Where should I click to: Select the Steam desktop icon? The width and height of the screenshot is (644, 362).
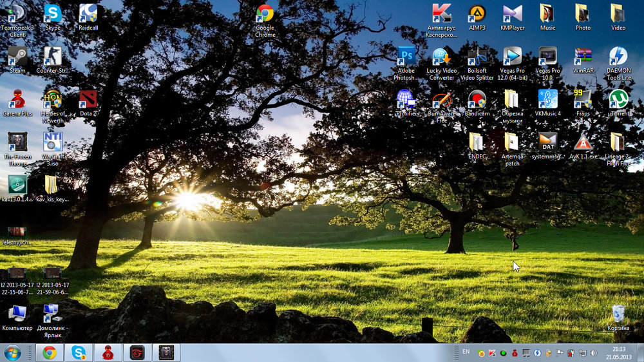[17, 57]
